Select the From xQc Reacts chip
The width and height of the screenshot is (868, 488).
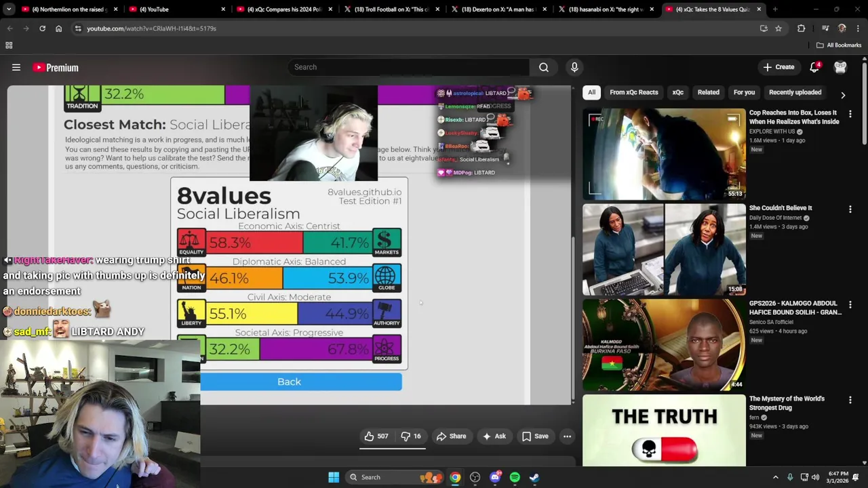[x=633, y=92]
